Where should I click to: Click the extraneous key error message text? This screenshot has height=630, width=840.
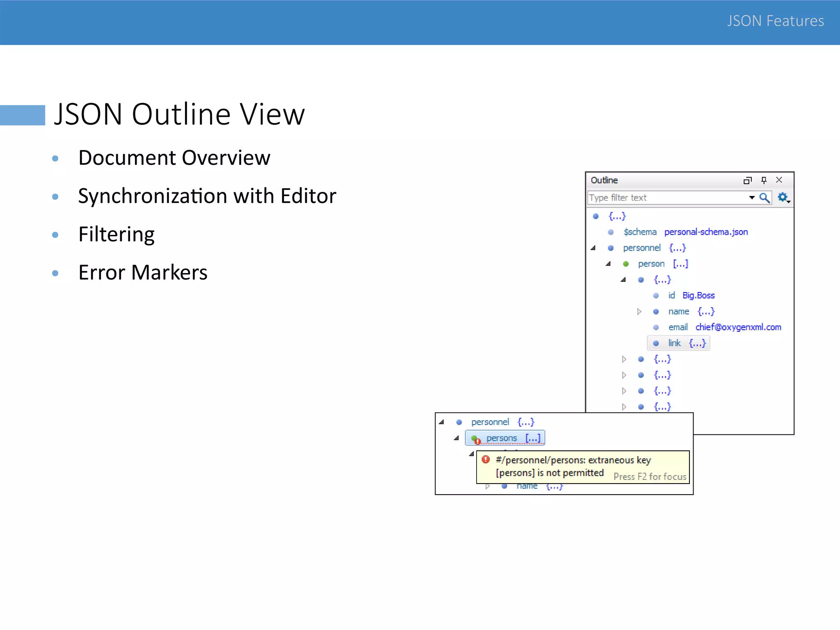pos(573,467)
